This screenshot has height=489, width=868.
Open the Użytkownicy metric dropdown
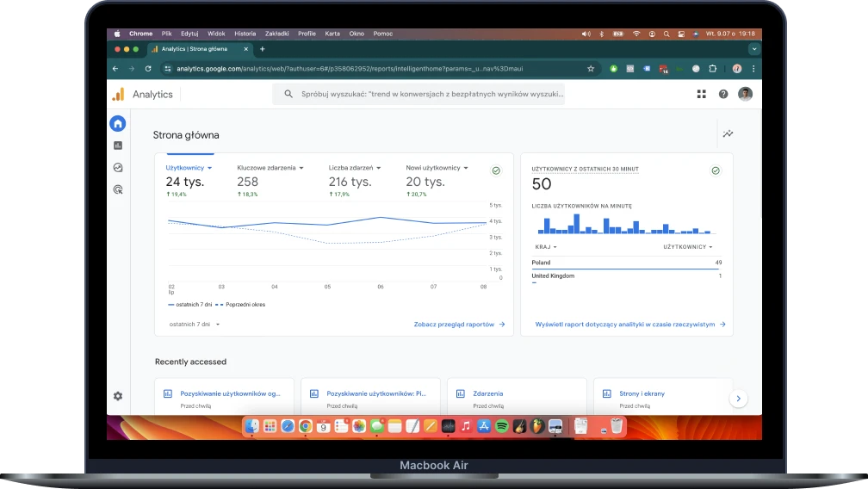point(189,168)
